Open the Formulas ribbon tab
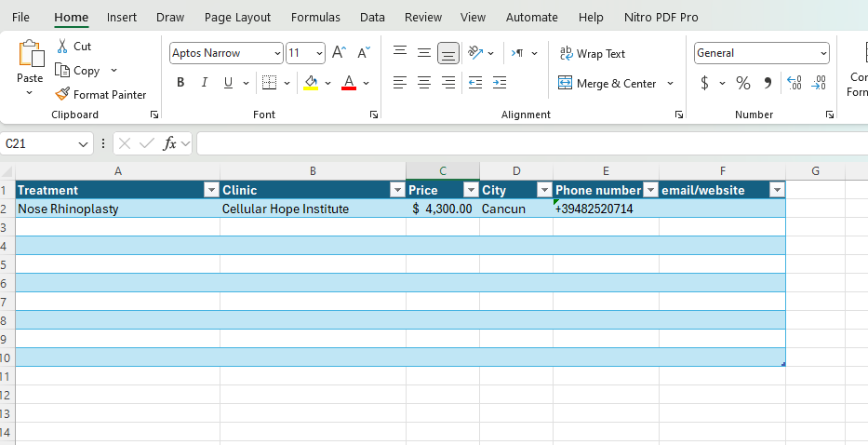 point(315,17)
